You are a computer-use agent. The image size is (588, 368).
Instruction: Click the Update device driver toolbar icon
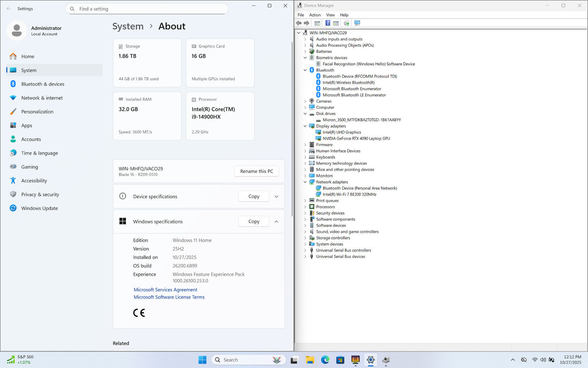(346, 23)
